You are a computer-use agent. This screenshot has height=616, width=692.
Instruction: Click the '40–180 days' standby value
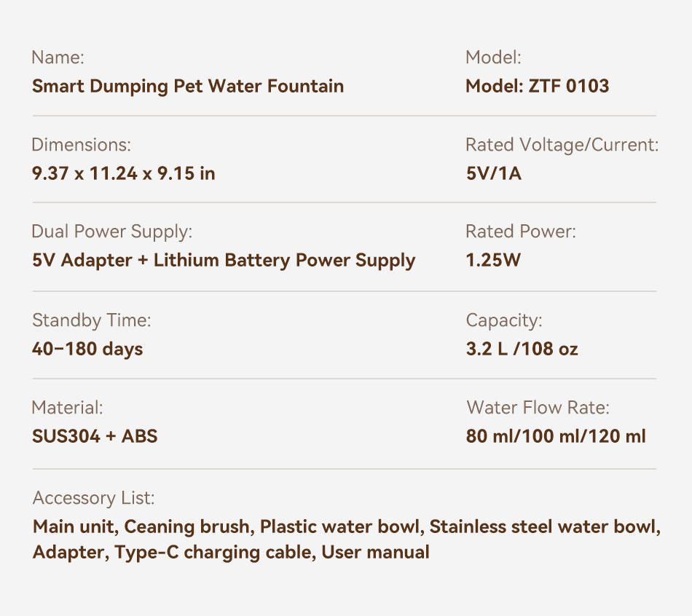pyautogui.click(x=87, y=349)
